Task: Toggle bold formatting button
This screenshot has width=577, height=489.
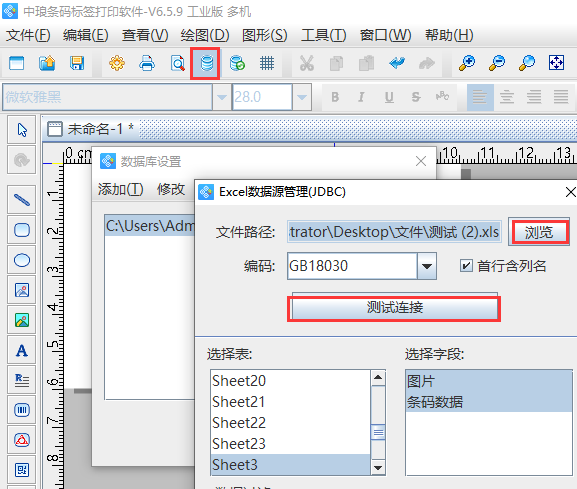Action: pos(335,97)
